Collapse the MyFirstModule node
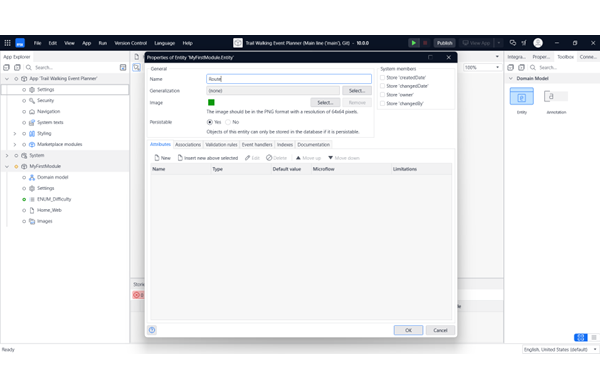Image resolution: width=600 pixels, height=390 pixels. (x=7, y=166)
